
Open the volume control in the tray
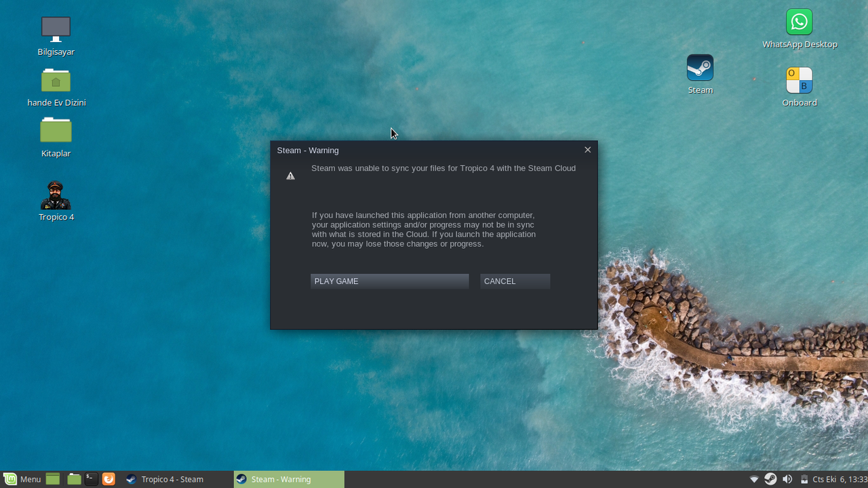click(787, 479)
